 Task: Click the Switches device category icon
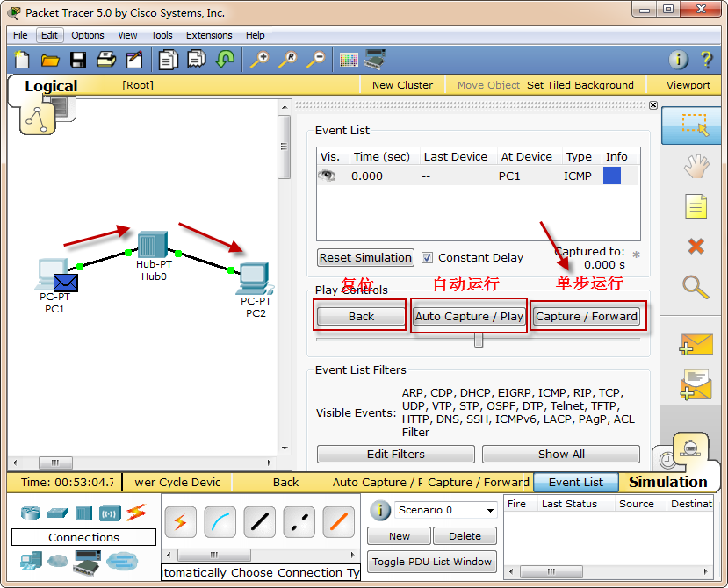(x=57, y=513)
